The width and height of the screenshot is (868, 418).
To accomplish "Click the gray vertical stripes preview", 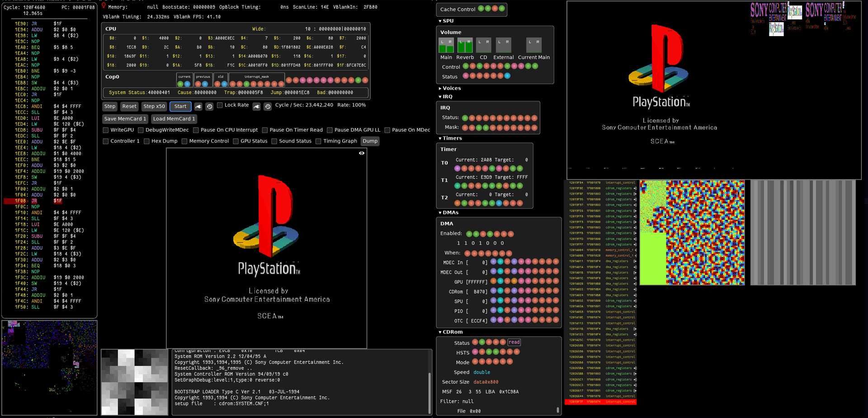I will (x=803, y=233).
